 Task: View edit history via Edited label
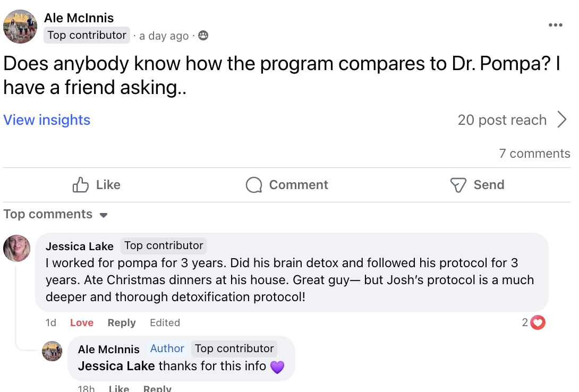(x=165, y=322)
